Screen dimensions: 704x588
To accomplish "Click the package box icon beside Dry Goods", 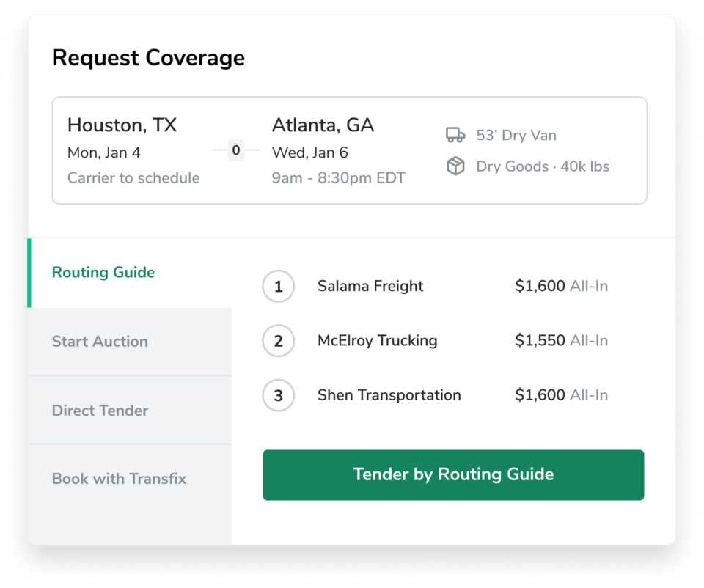I will pyautogui.click(x=455, y=166).
